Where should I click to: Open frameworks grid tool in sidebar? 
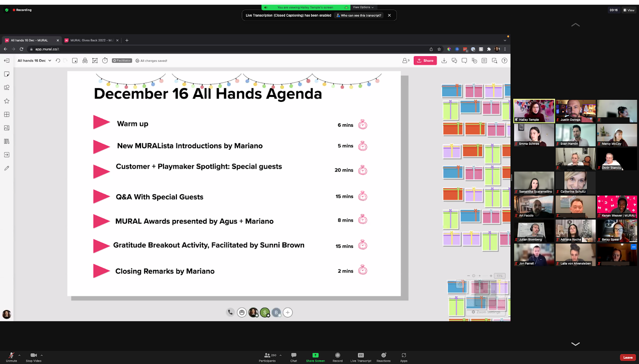pyautogui.click(x=7, y=115)
